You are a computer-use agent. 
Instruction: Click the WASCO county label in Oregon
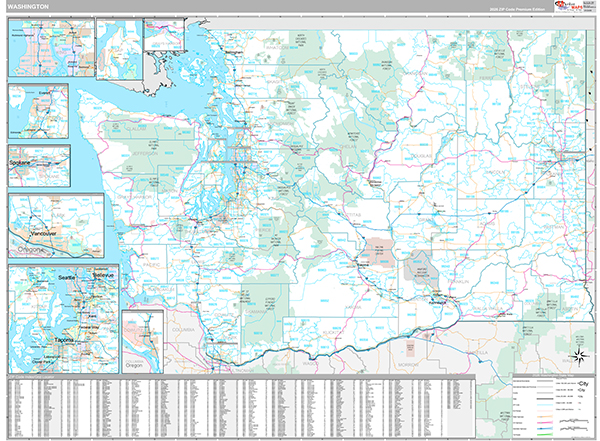pos(311,363)
